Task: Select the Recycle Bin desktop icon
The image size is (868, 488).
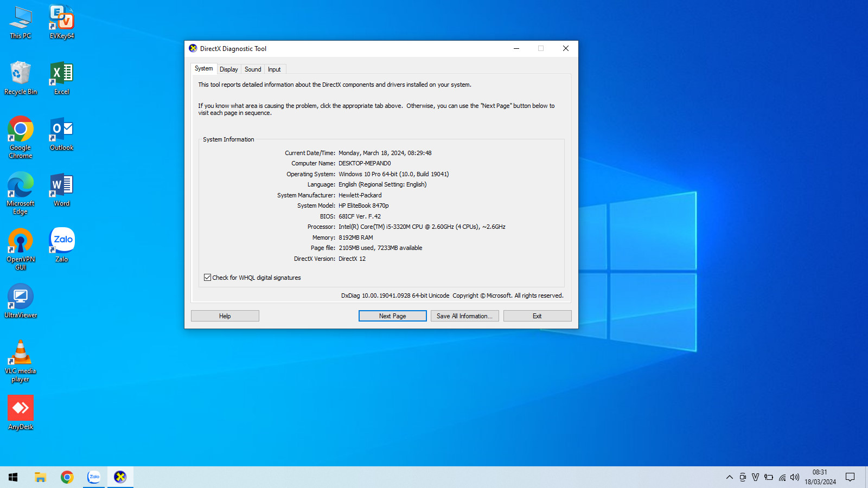Action: [x=21, y=79]
